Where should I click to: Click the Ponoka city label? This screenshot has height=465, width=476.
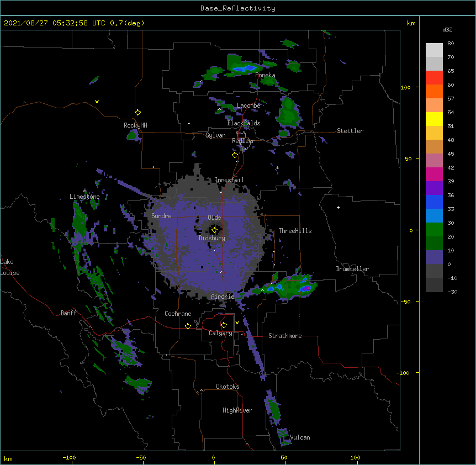click(265, 75)
